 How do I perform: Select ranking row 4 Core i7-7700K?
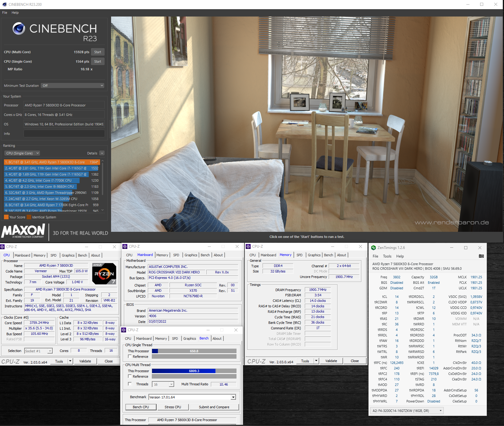pyautogui.click(x=52, y=180)
